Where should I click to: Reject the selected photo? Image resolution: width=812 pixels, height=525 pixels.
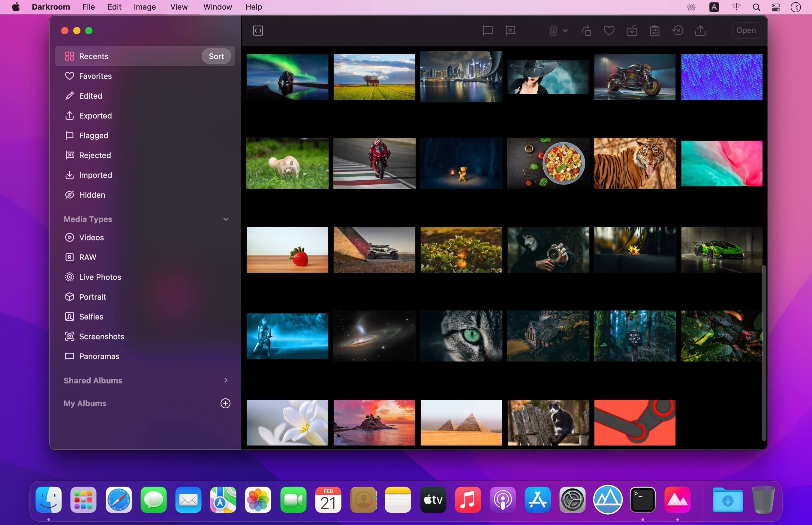511,31
